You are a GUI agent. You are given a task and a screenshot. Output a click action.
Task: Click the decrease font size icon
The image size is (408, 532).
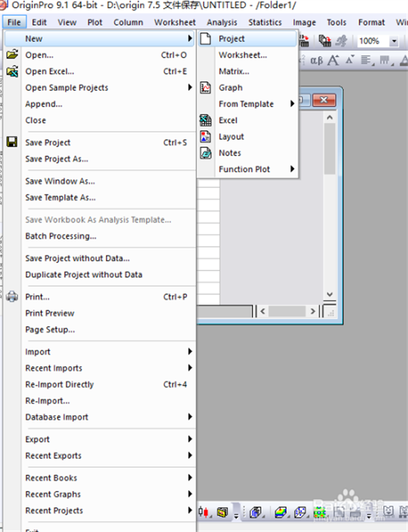[x=350, y=60]
